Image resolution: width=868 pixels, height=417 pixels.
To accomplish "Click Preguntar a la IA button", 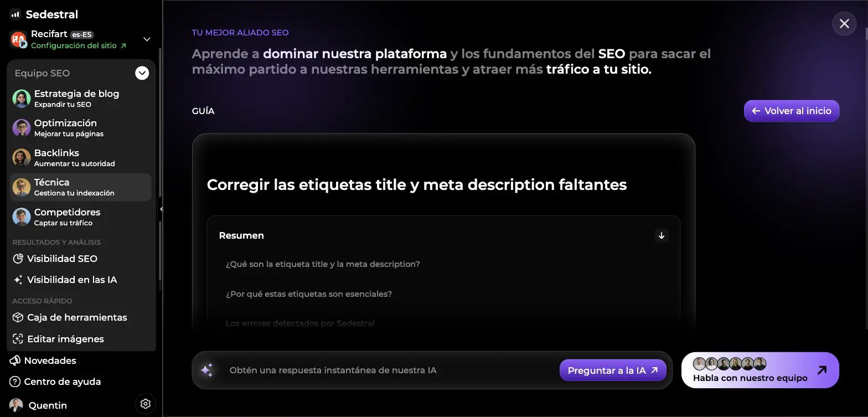I will (613, 370).
